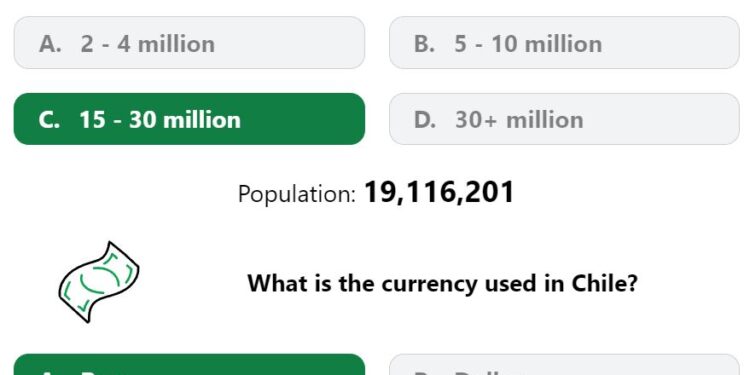
Task: Click the green banknote currency icon
Action: pos(99,282)
